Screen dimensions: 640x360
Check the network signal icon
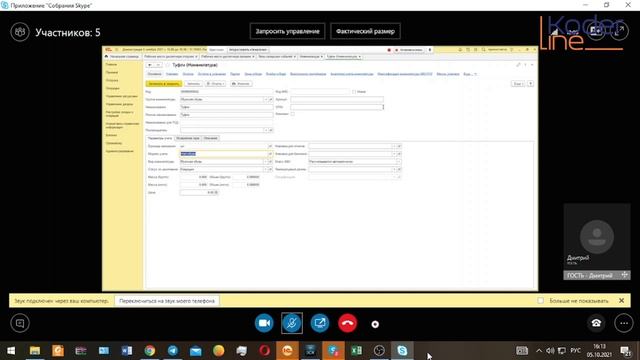click(x=555, y=31)
